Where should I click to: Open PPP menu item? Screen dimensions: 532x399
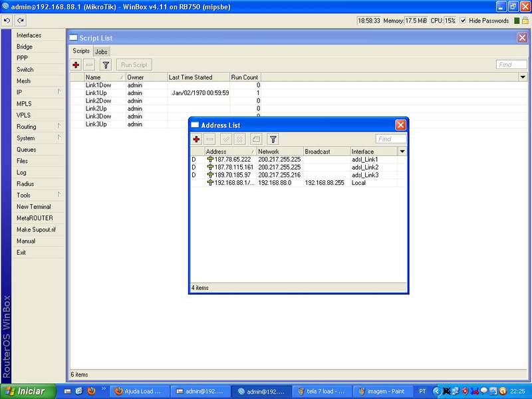click(39, 58)
